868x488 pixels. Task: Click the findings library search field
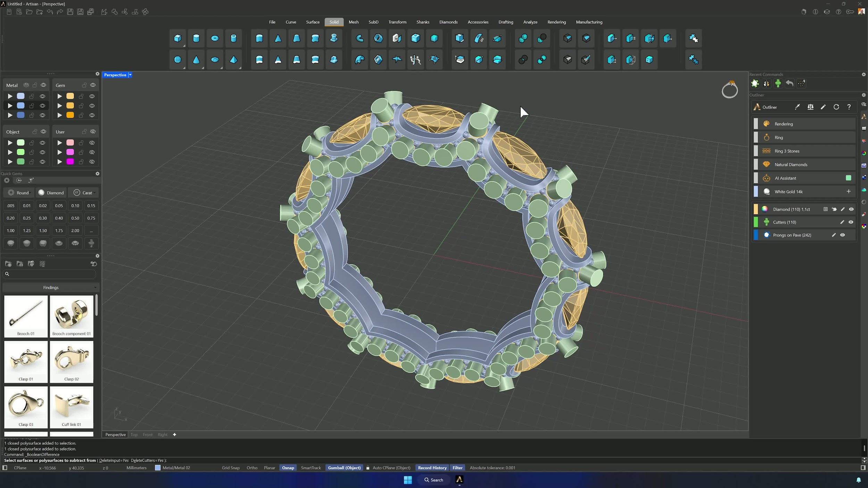tap(50, 274)
